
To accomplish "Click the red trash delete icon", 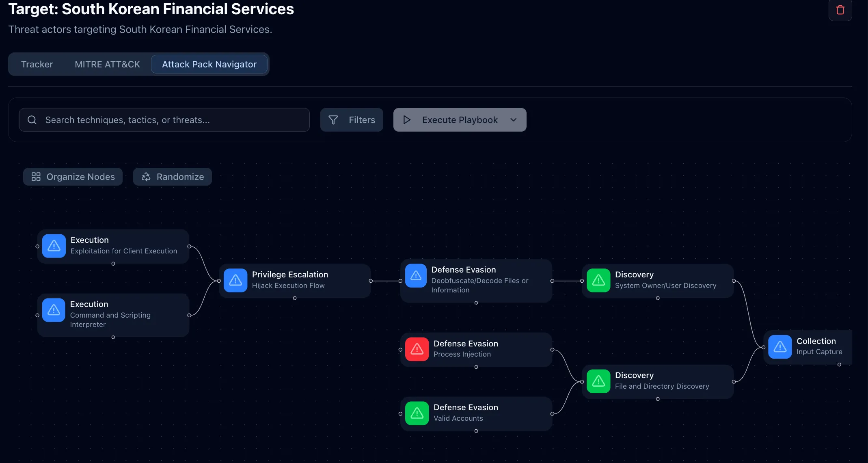I will (840, 10).
